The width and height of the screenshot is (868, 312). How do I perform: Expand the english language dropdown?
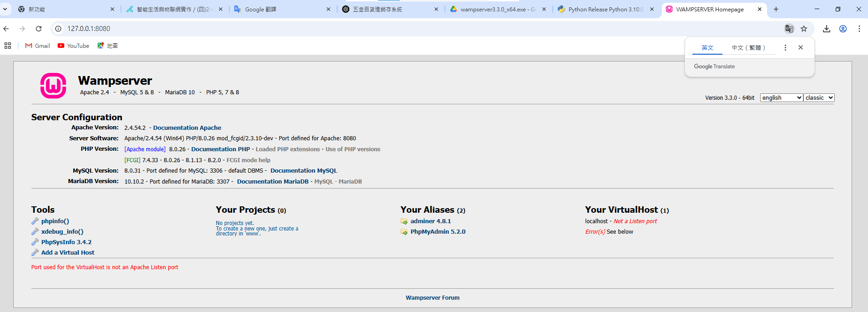(x=781, y=98)
